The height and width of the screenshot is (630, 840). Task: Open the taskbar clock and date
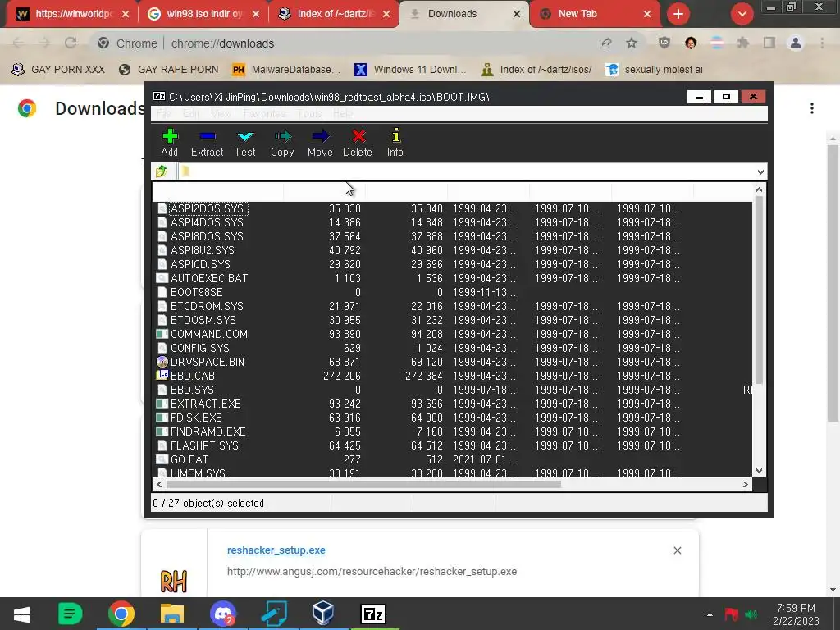point(796,614)
